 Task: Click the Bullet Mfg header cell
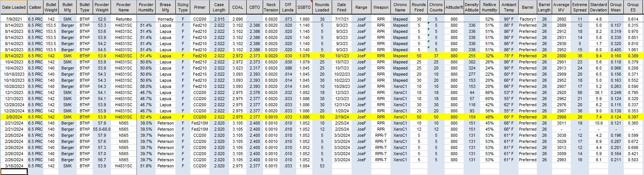pyautogui.click(x=68, y=7)
